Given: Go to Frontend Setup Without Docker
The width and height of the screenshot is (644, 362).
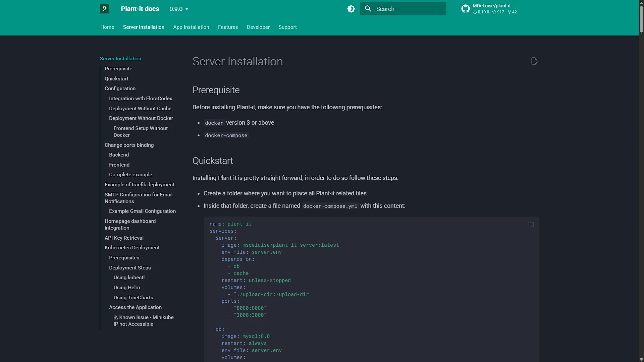Looking at the screenshot, I should tap(141, 132).
